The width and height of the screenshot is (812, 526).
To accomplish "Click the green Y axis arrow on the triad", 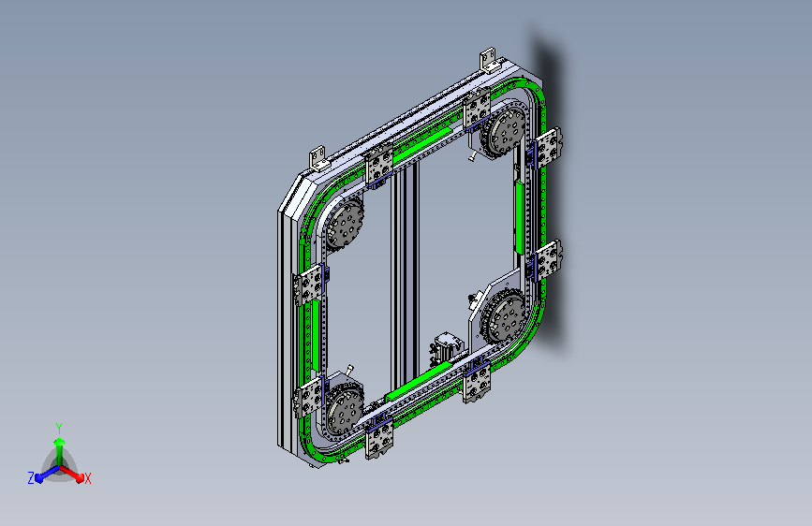I will 59,451.
